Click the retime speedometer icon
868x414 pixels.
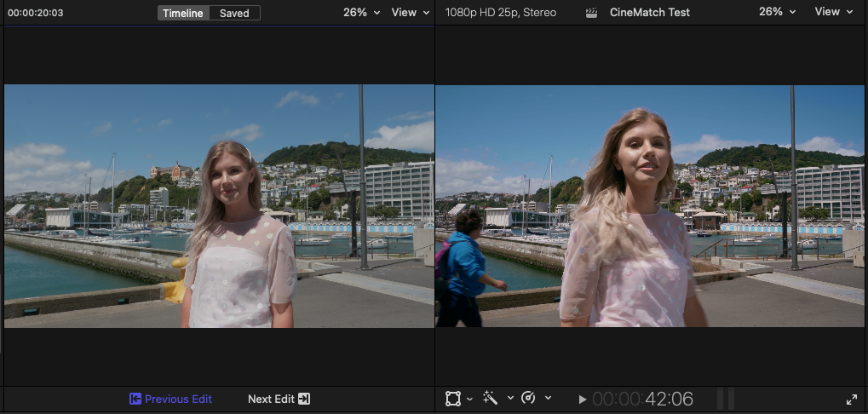(527, 399)
